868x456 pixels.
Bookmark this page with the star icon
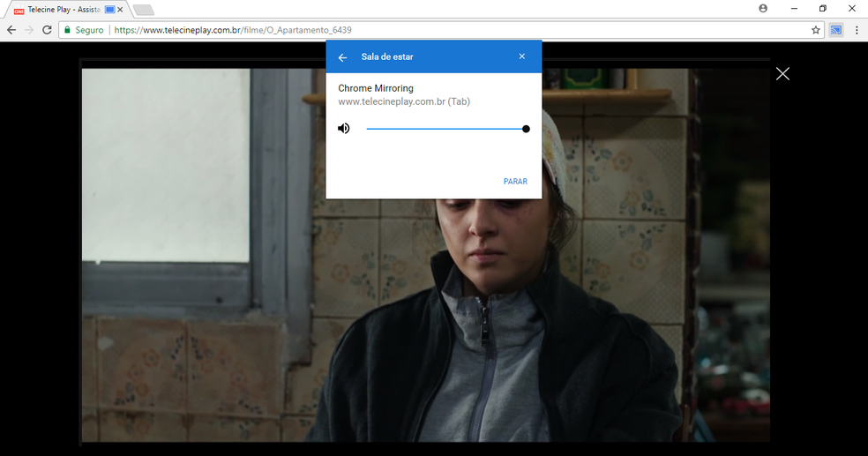(815, 30)
